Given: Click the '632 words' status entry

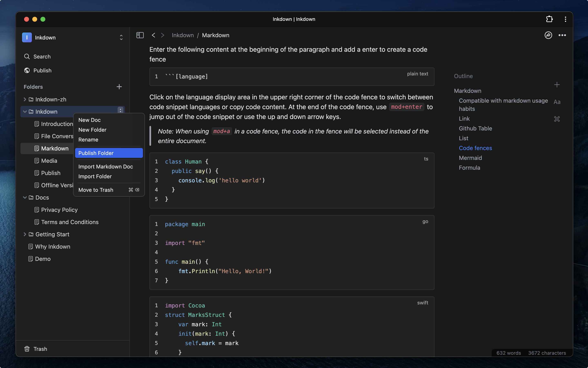Looking at the screenshot, I should pos(509,353).
